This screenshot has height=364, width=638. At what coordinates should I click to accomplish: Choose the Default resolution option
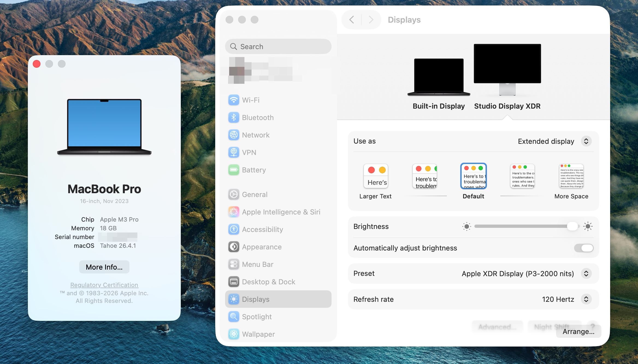474,181
